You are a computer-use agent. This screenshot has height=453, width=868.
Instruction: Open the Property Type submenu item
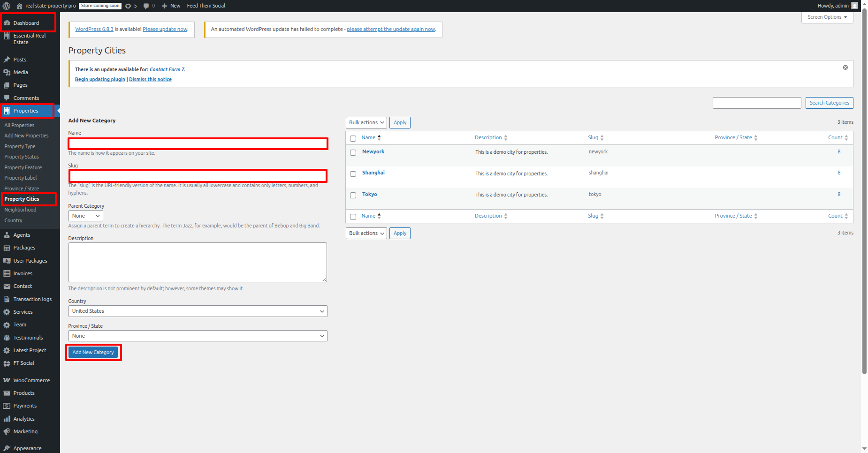pyautogui.click(x=20, y=146)
